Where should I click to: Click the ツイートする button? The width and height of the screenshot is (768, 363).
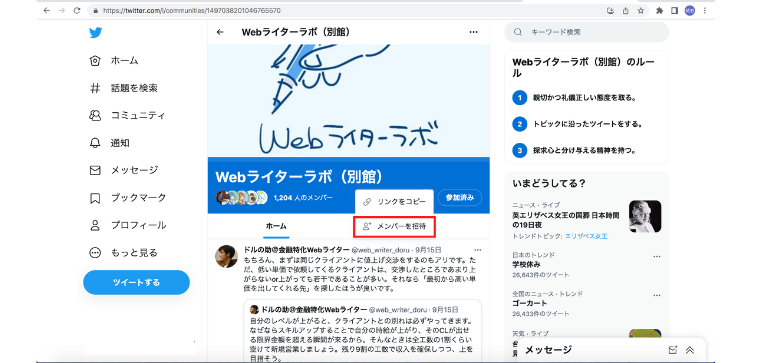coord(136,282)
